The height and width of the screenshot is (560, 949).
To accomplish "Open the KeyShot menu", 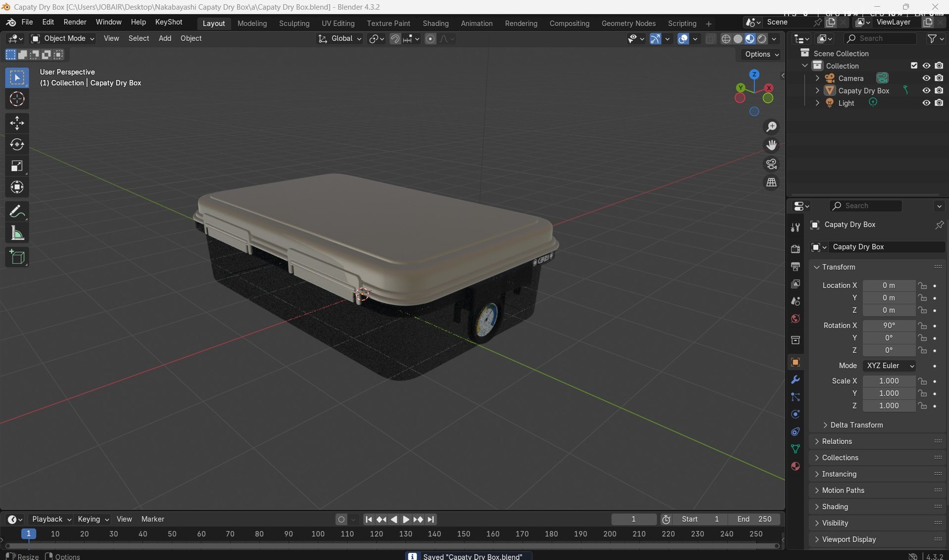I will 169,22.
